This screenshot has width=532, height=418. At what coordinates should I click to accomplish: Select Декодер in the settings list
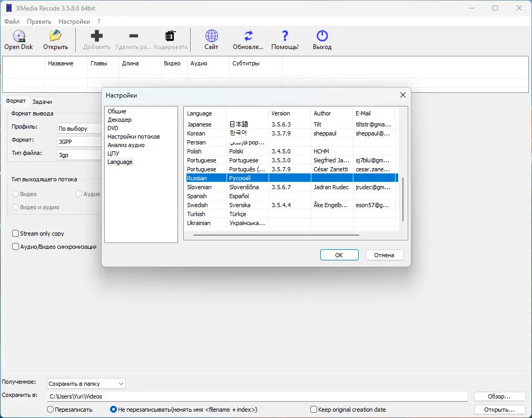coord(120,120)
